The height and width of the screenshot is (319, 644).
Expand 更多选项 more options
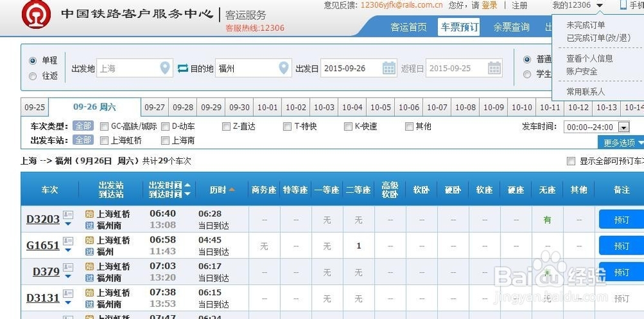(x=621, y=143)
